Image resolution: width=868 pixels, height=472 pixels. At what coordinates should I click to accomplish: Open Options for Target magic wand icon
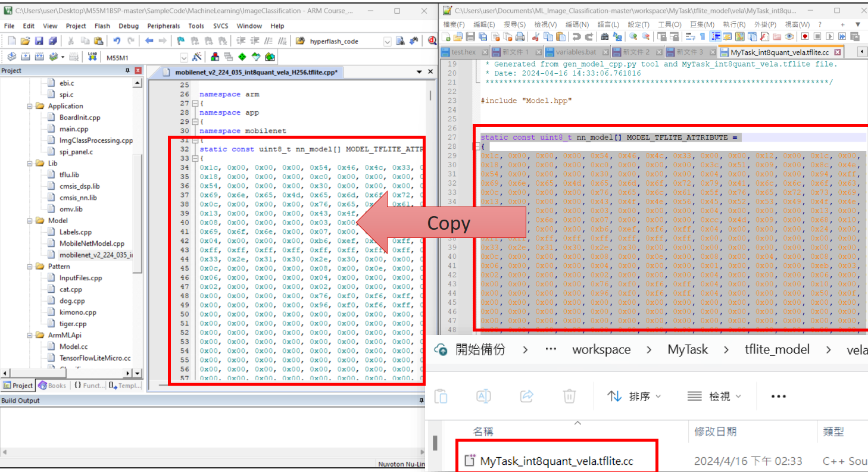(x=197, y=57)
